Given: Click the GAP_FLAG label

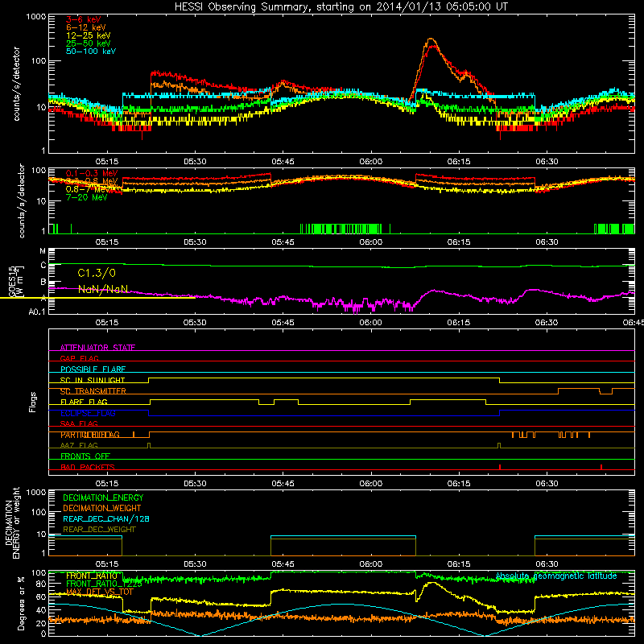Looking at the screenshot, I should tap(79, 358).
